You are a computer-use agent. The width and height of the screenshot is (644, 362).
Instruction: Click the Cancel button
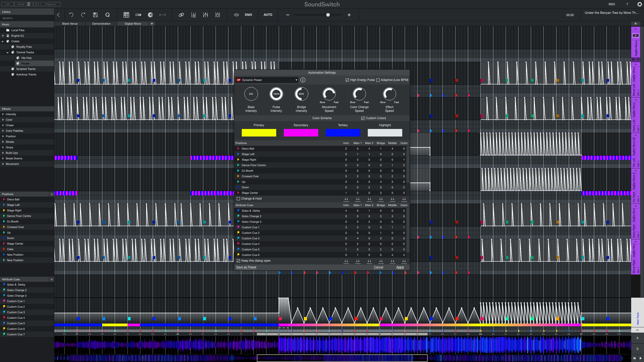pyautogui.click(x=378, y=267)
